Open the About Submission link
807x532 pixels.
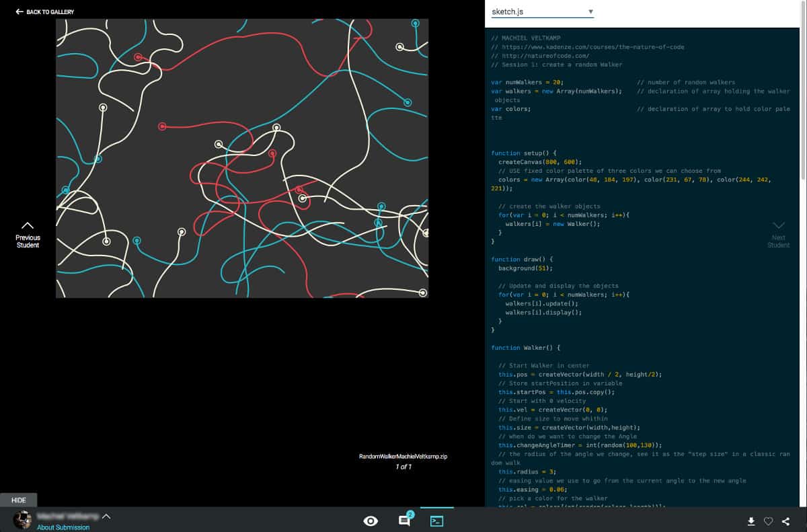(63, 527)
